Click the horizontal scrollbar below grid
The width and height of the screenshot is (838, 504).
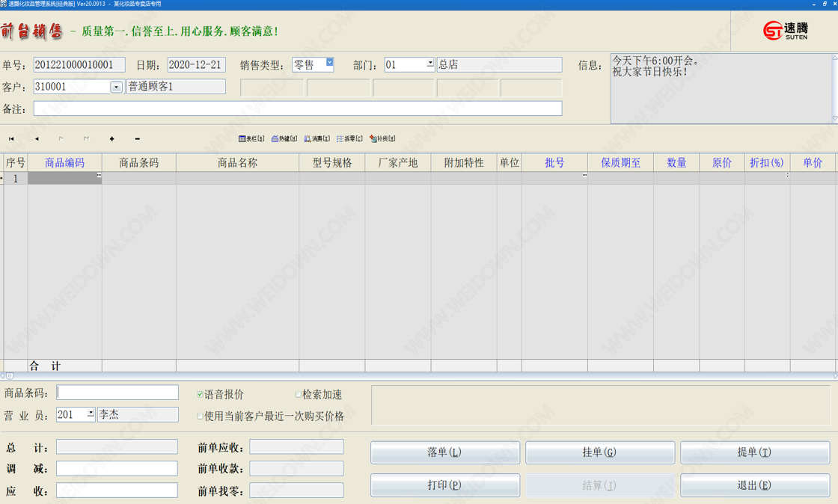[x=419, y=376]
